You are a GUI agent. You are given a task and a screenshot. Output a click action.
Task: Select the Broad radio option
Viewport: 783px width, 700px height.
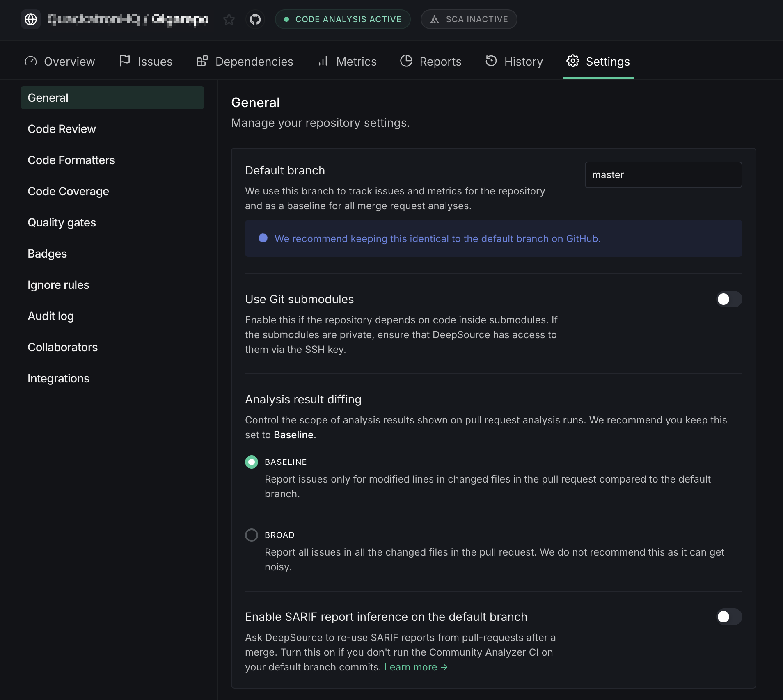252,535
